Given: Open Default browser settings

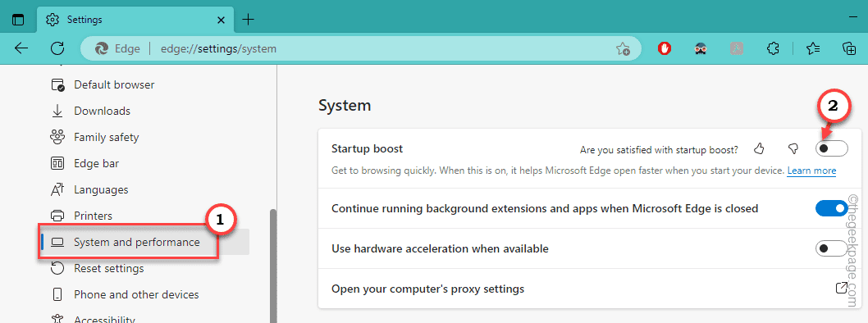Looking at the screenshot, I should 114,84.
